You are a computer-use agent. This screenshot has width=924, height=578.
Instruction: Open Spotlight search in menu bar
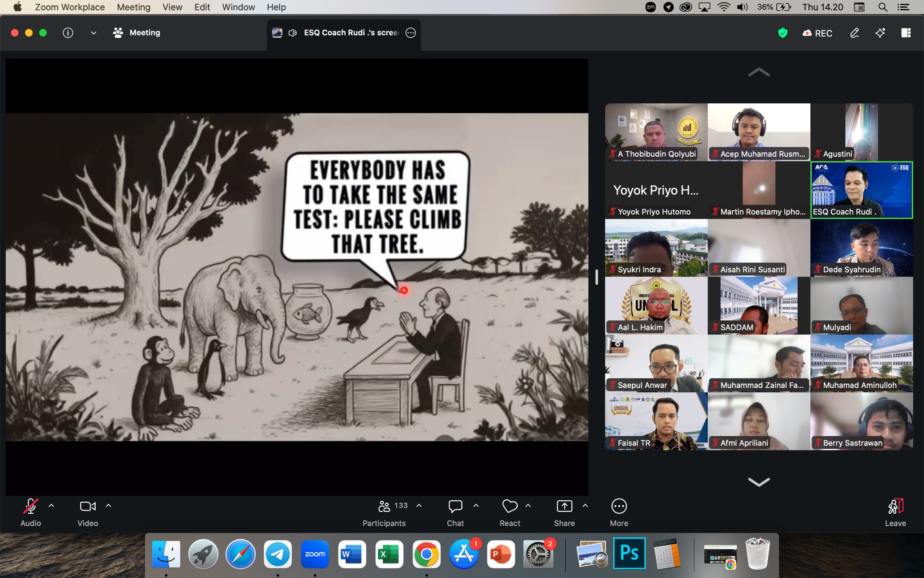coord(882,7)
